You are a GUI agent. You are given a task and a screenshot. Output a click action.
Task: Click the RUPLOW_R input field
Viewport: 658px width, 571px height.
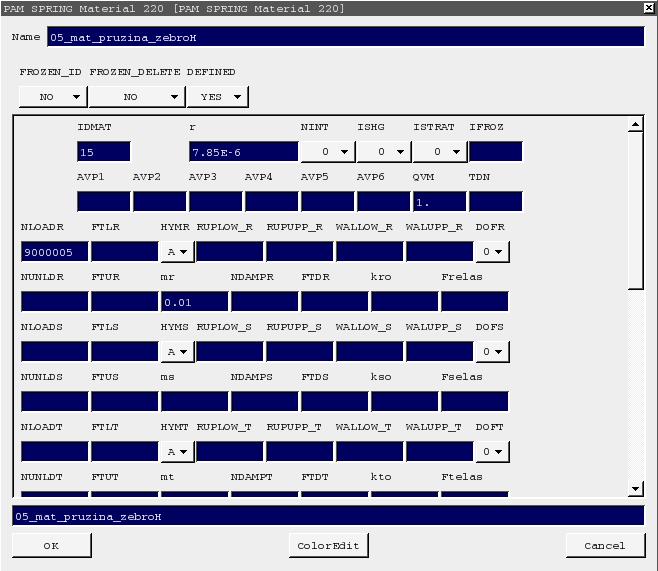click(x=230, y=252)
